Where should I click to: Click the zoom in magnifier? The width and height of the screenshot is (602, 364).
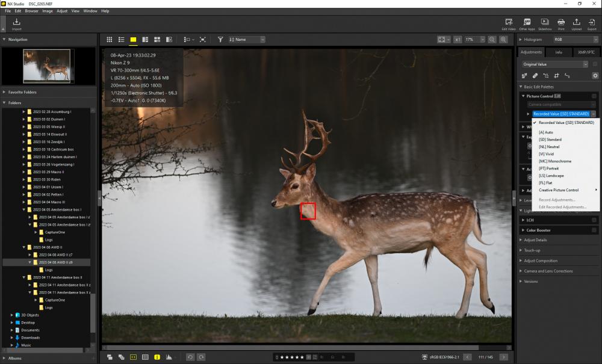(x=503, y=40)
